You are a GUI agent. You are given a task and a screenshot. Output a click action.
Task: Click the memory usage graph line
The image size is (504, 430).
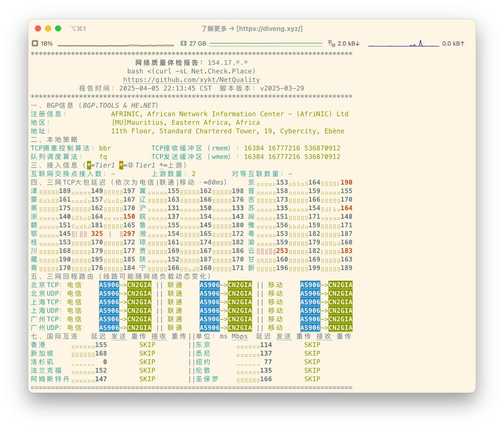(x=266, y=44)
